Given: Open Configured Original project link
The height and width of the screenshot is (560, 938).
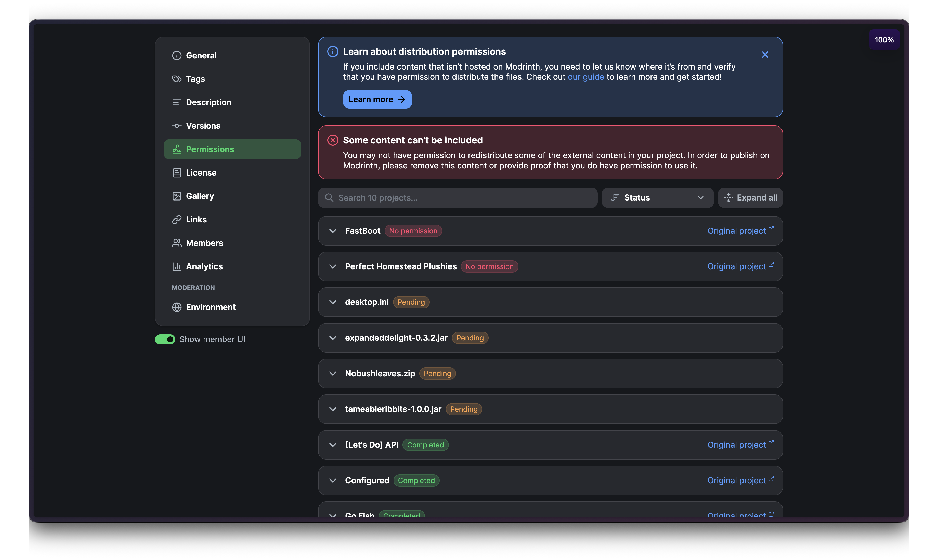Looking at the screenshot, I should point(740,480).
